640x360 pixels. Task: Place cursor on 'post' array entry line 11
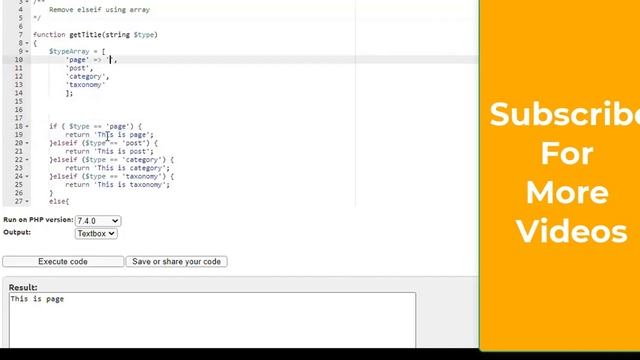pyautogui.click(x=79, y=68)
